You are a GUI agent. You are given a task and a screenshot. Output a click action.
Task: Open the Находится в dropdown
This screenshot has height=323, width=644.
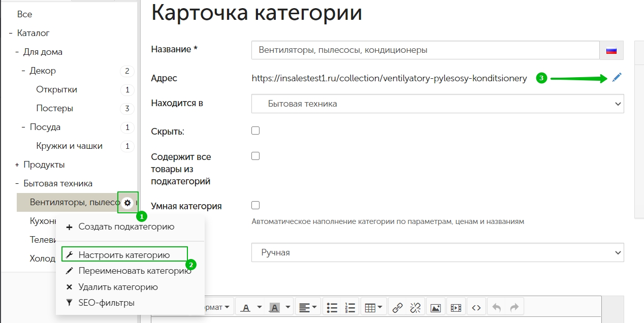click(438, 103)
